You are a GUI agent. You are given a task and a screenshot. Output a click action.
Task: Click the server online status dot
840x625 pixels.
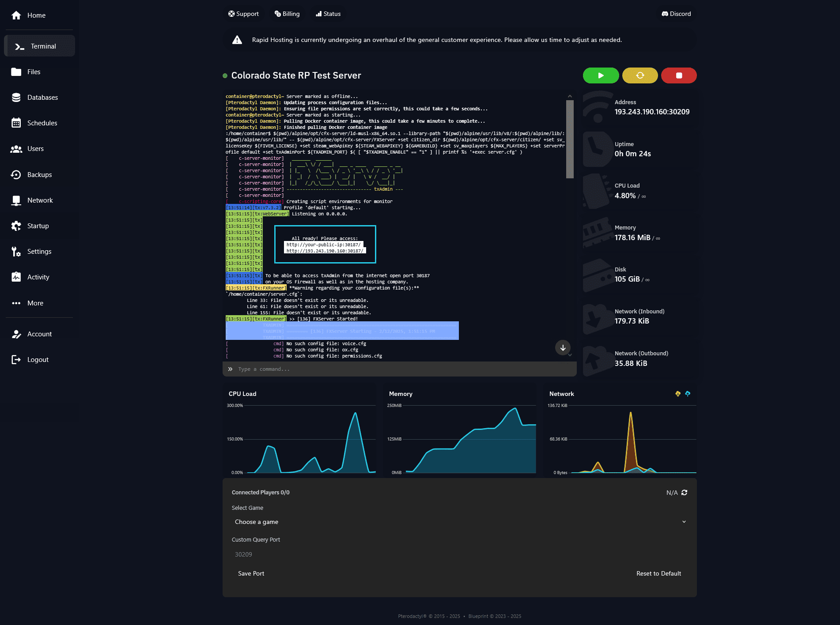225,76
